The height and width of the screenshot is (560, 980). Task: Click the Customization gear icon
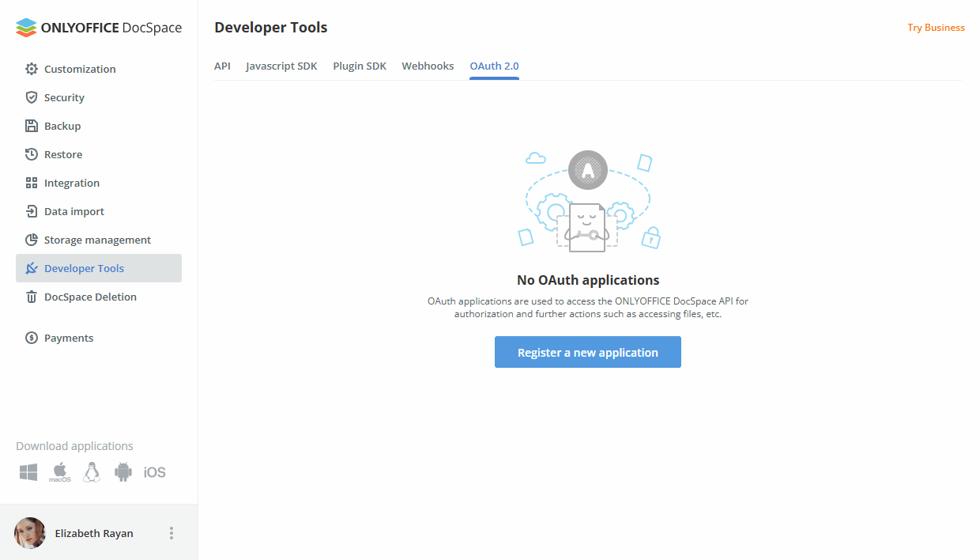point(32,69)
